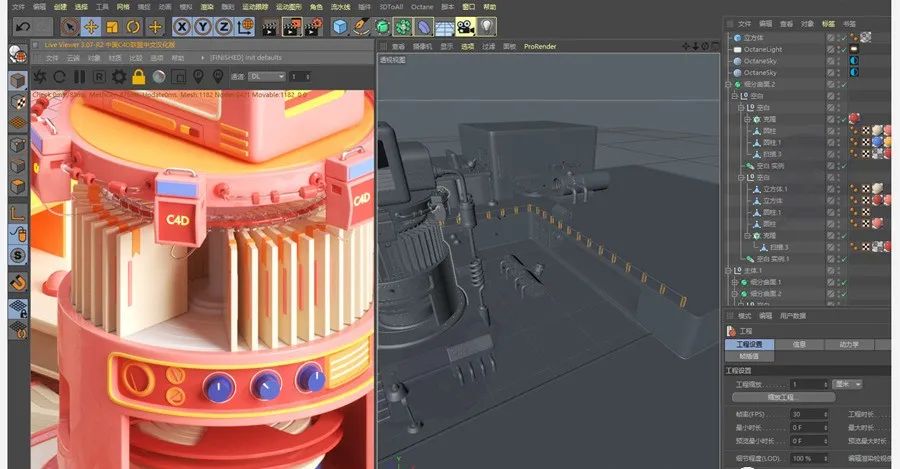The image size is (900, 469).
Task: Switch the coordinate system icon
Action: pos(245,26)
